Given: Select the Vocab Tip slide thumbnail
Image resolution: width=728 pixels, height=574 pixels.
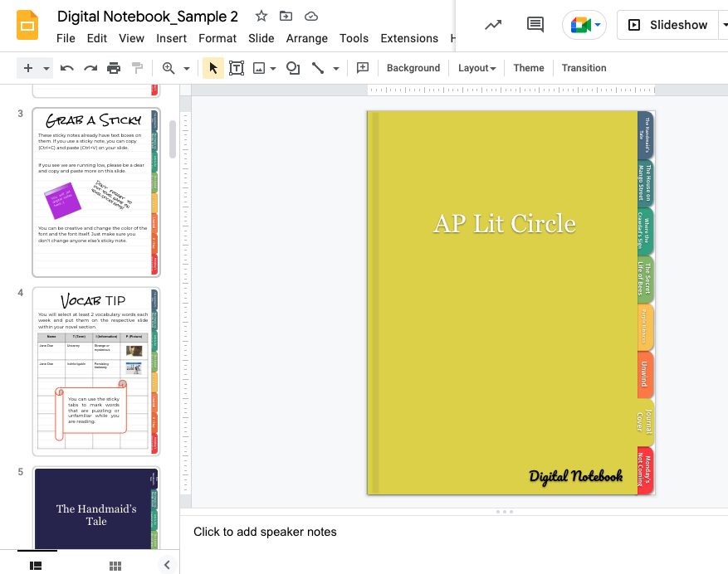Looking at the screenshot, I should pos(96,372).
